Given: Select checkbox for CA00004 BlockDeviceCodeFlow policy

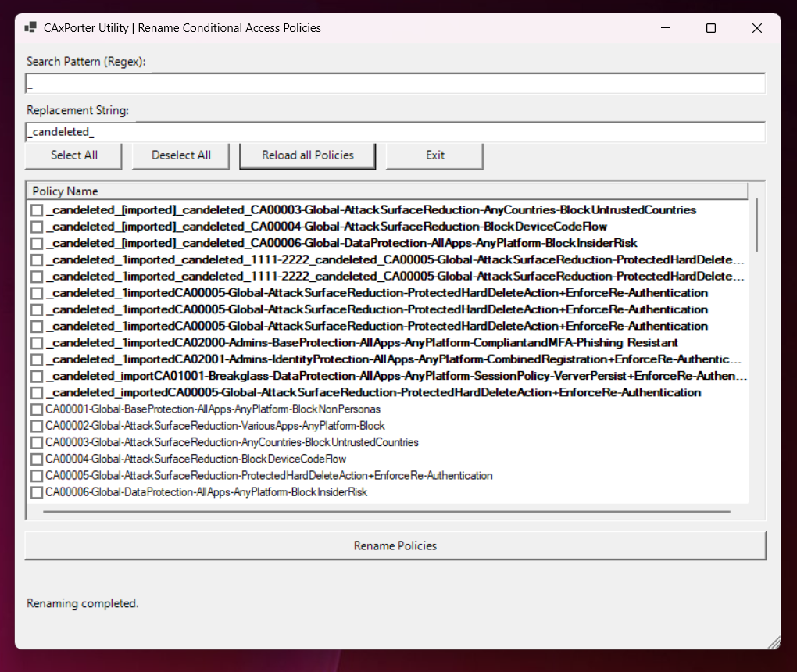Looking at the screenshot, I should [x=37, y=459].
